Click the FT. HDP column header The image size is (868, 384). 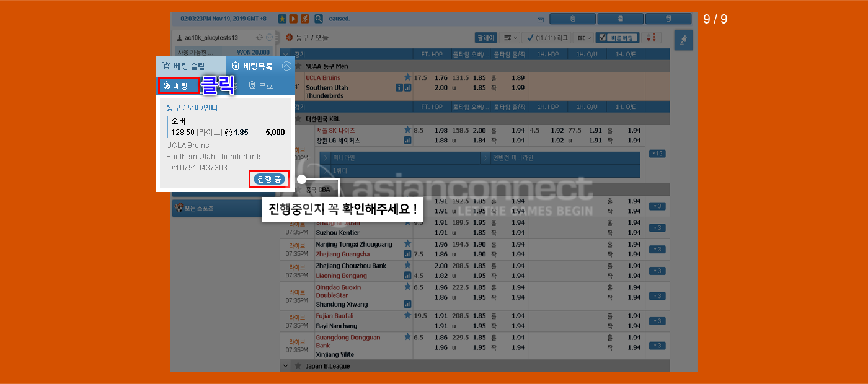pyautogui.click(x=432, y=55)
